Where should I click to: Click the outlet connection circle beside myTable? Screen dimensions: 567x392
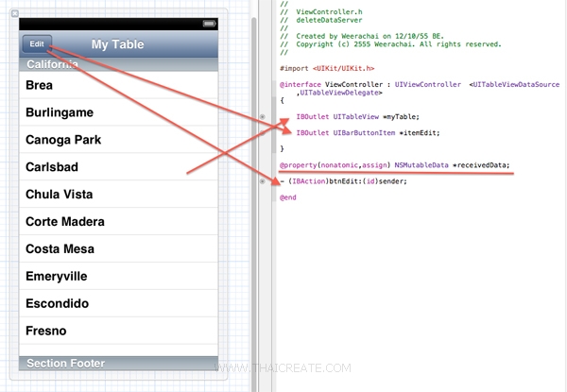tap(263, 117)
